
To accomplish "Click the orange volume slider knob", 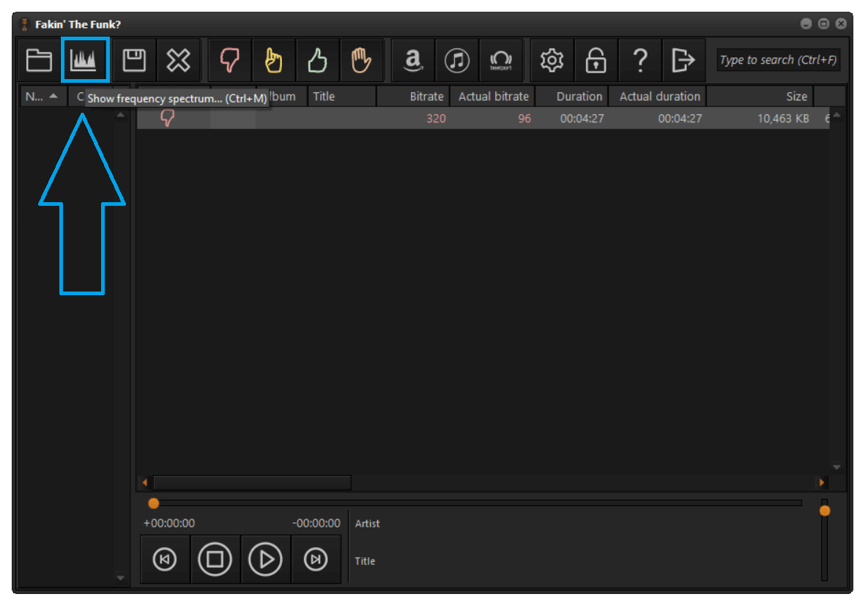I will pyautogui.click(x=825, y=511).
